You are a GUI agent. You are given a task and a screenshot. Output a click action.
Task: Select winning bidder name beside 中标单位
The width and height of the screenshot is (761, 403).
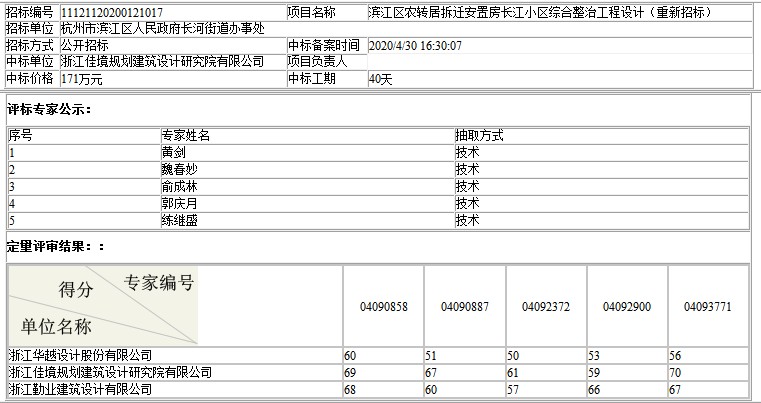(163, 62)
